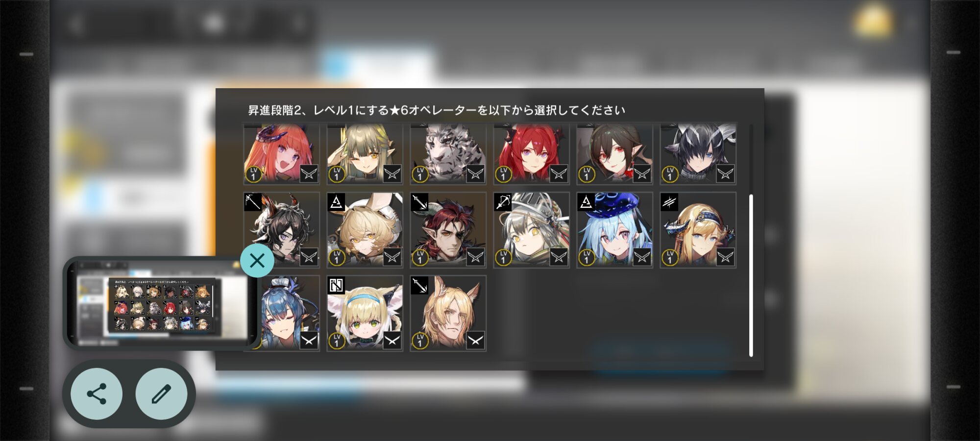Image resolution: width=980 pixels, height=441 pixels.
Task: Pick the red-haired demon horned operator
Action: [x=532, y=154]
